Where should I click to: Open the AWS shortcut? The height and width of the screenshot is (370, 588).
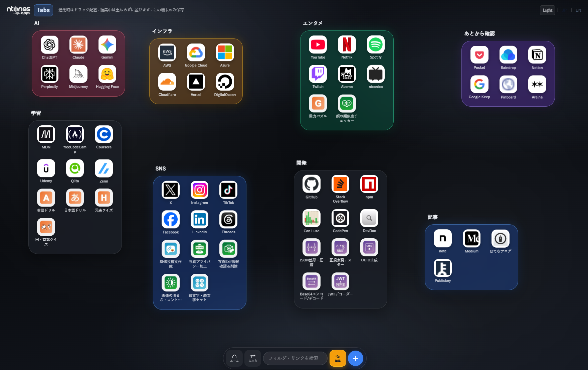pos(167,52)
